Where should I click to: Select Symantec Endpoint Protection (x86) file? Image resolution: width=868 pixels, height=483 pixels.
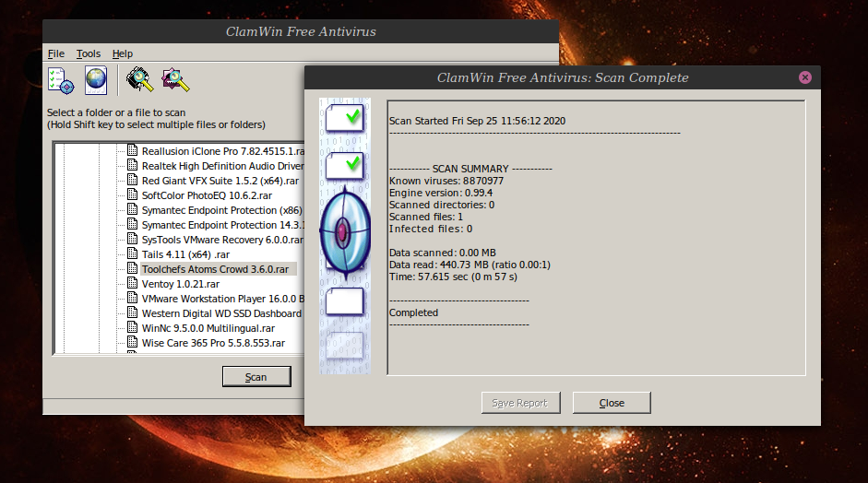[222, 210]
